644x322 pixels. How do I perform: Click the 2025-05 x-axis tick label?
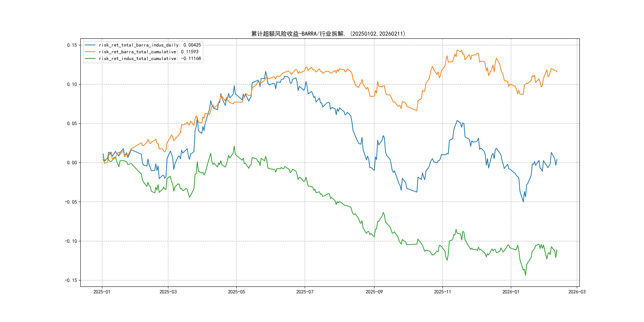tap(236, 292)
